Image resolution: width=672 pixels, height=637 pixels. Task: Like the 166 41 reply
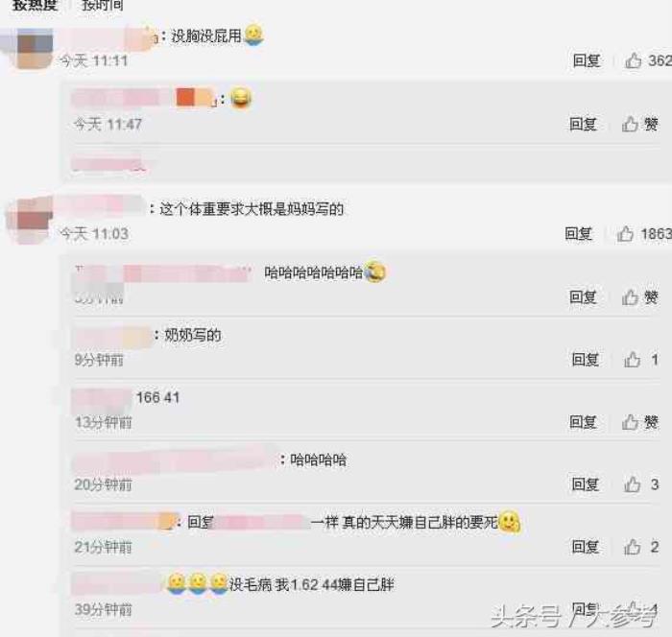point(630,422)
